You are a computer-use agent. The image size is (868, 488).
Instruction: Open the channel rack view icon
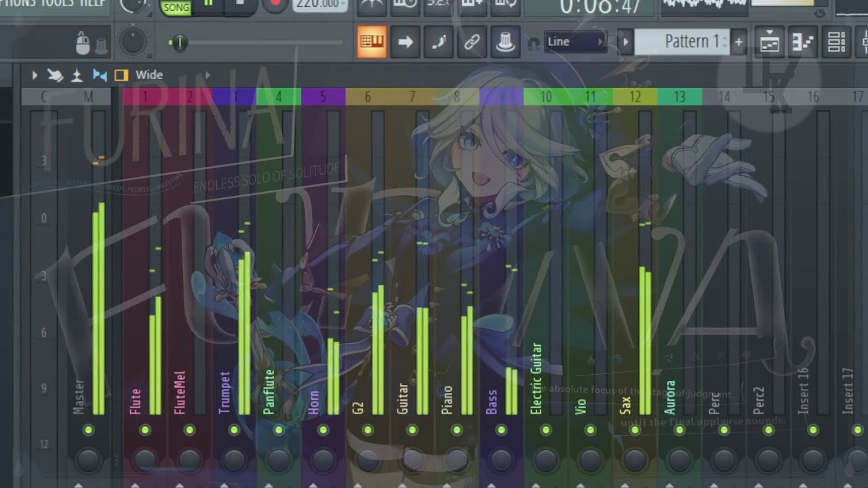click(837, 42)
